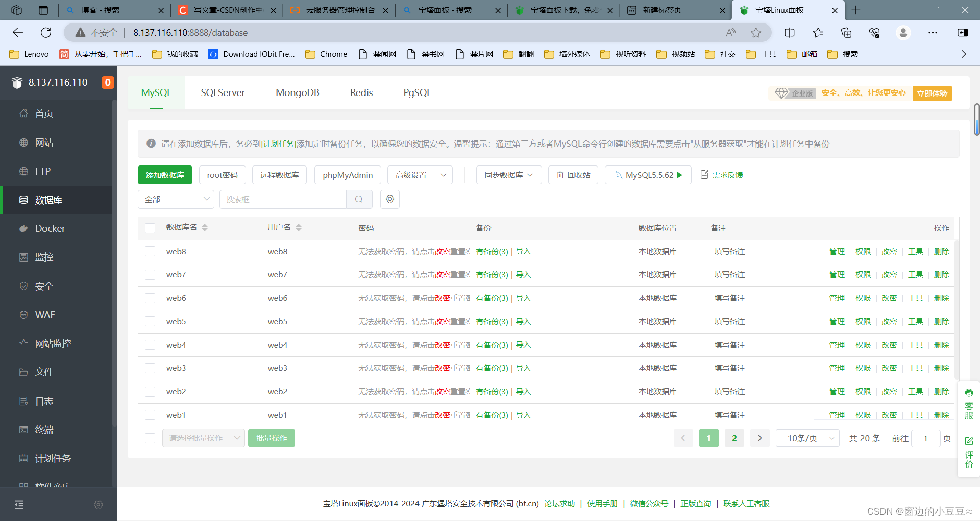Expand the 高级设置 dropdown arrow
The width and height of the screenshot is (980, 521).
(444, 175)
